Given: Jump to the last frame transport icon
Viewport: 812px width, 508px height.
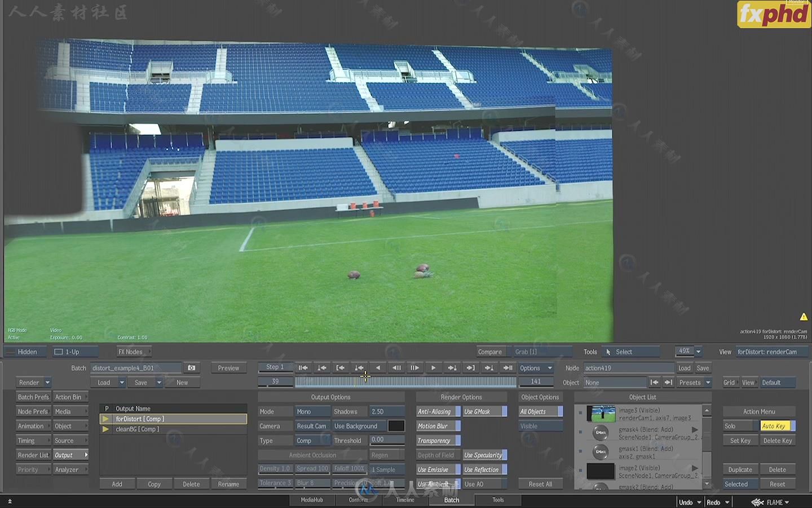Looking at the screenshot, I should (x=508, y=368).
